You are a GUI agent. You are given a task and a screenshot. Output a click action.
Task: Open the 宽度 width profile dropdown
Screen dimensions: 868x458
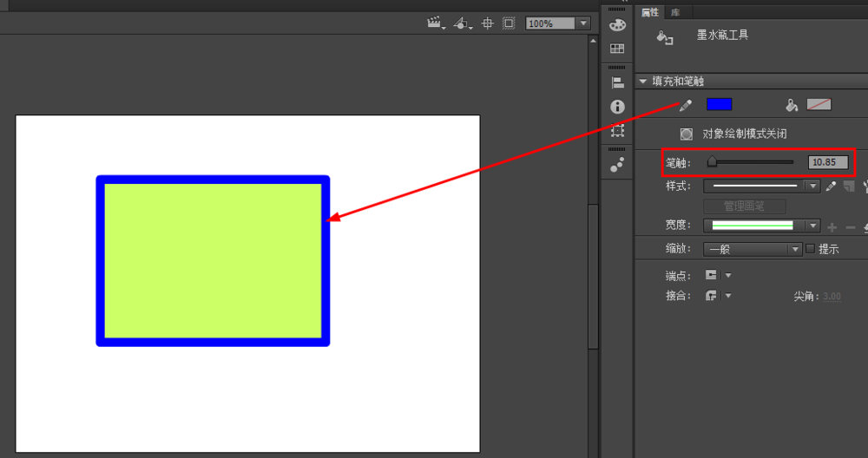pyautogui.click(x=761, y=226)
